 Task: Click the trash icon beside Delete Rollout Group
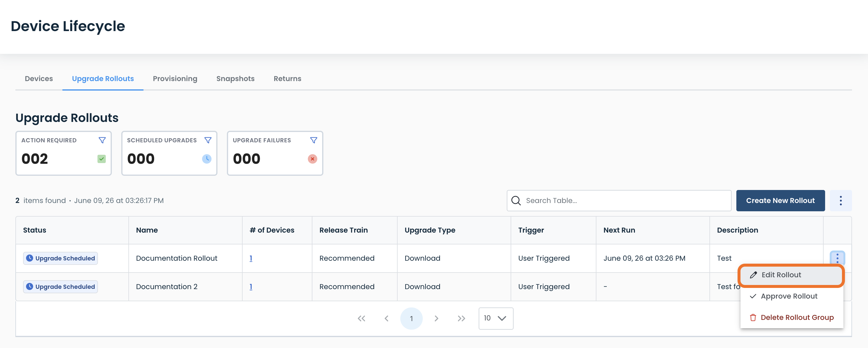point(753,317)
